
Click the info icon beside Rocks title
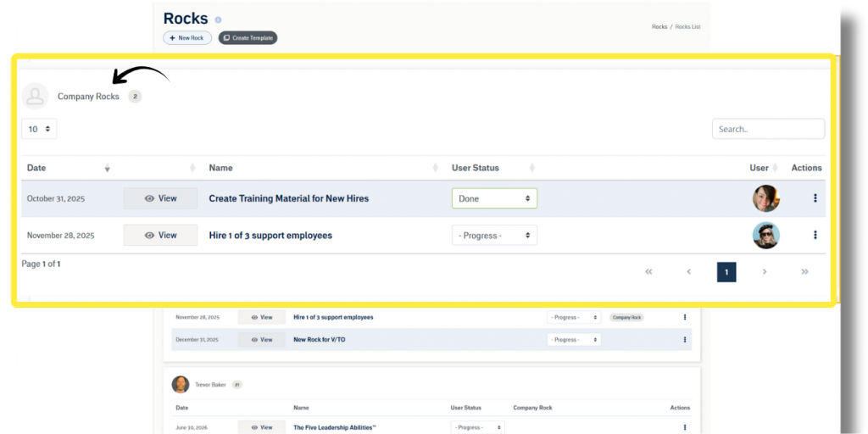click(218, 20)
